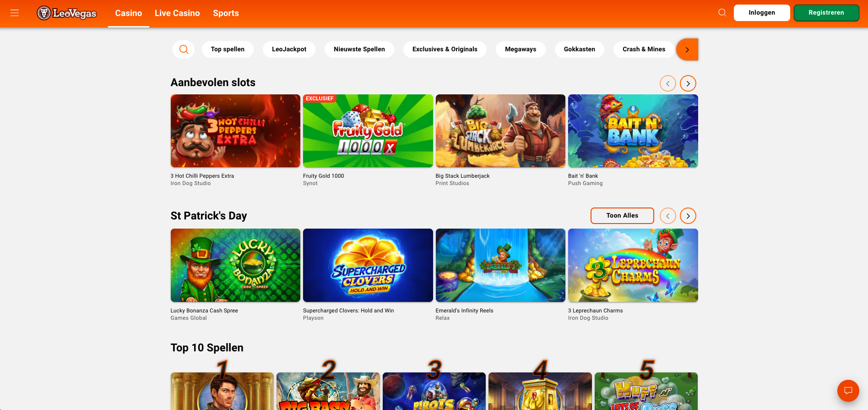Click the 'Lucky Bonanza Cash Spree' title text

[204, 311]
